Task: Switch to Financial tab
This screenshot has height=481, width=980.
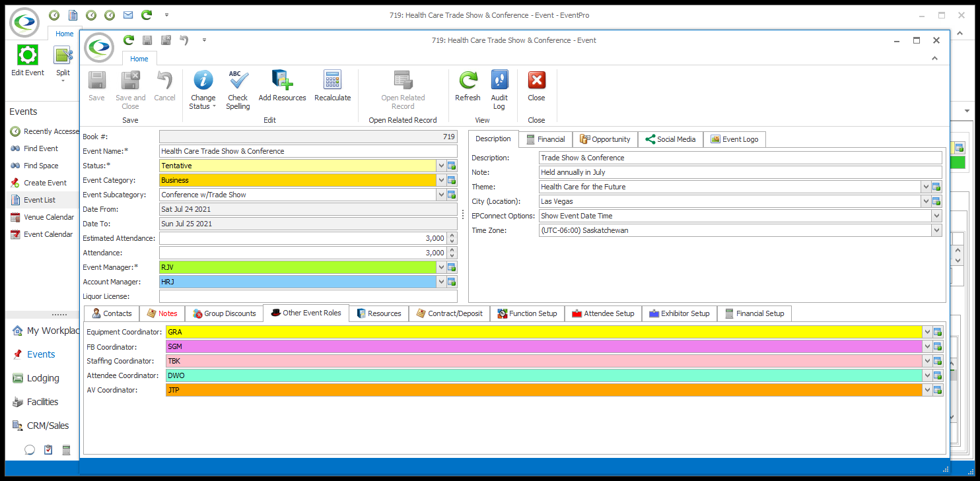Action: click(x=545, y=139)
